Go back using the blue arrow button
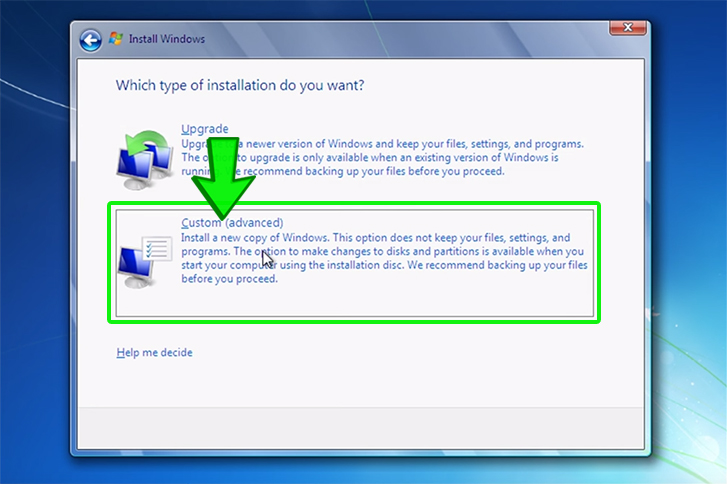This screenshot has width=727, height=484. [90, 40]
